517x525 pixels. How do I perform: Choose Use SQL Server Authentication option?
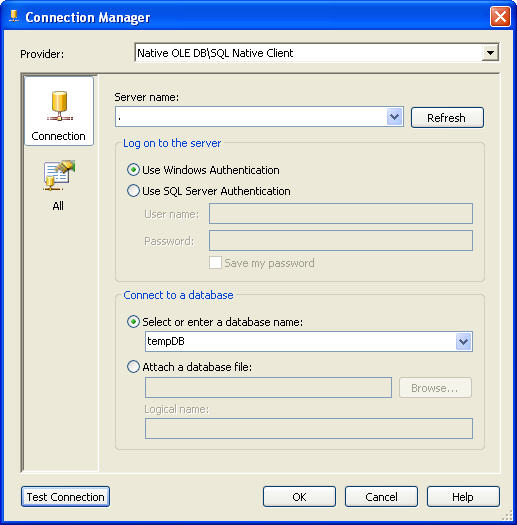click(133, 191)
